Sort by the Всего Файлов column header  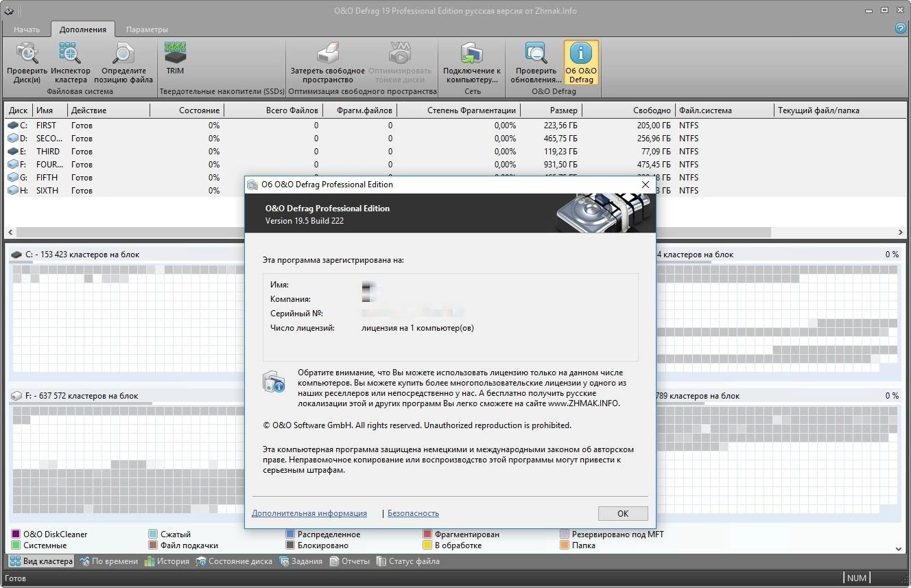(x=273, y=110)
